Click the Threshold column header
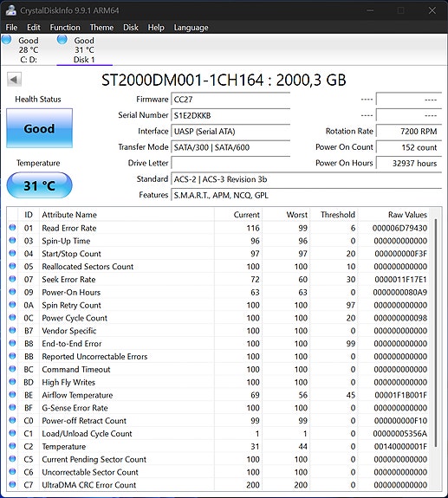Image resolution: width=448 pixels, height=498 pixels. pyautogui.click(x=334, y=215)
